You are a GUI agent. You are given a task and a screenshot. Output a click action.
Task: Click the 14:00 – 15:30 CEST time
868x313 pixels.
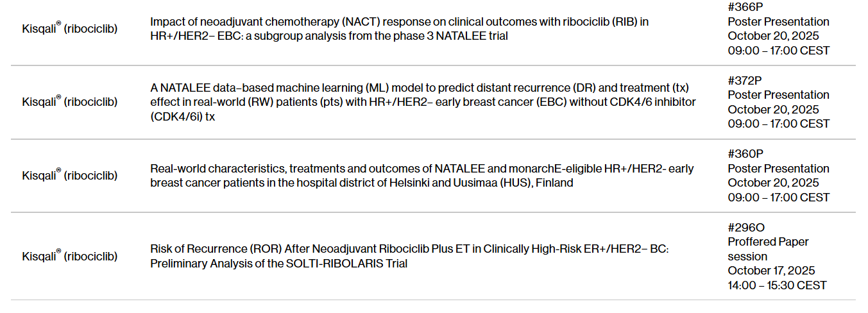[778, 285]
